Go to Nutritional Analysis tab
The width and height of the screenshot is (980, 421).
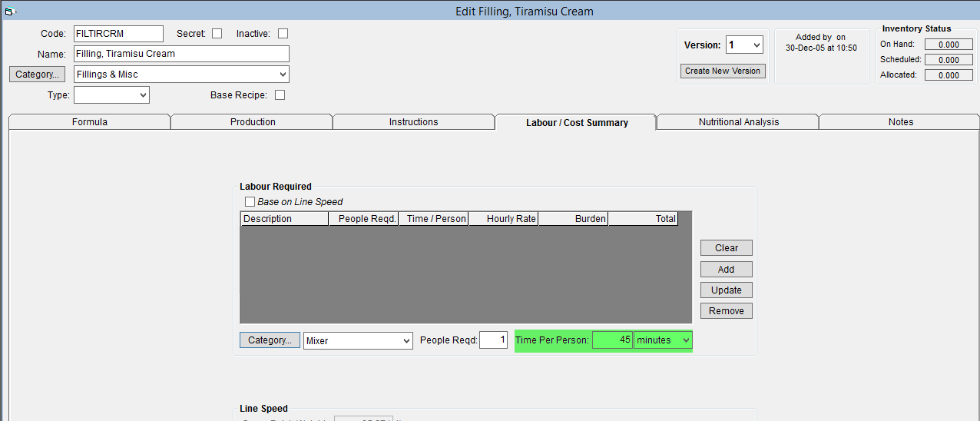click(739, 122)
